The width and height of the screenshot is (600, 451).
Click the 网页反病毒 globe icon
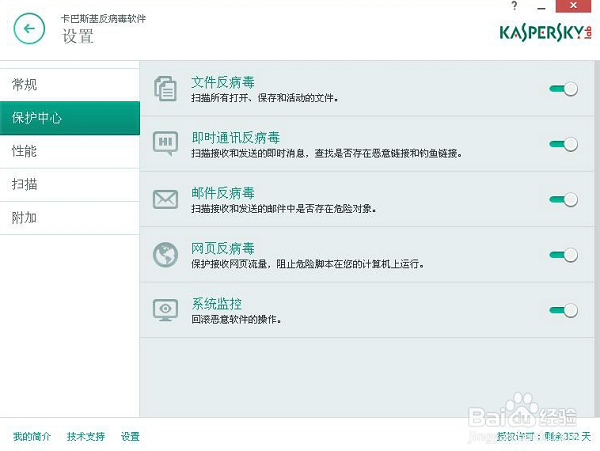(165, 254)
